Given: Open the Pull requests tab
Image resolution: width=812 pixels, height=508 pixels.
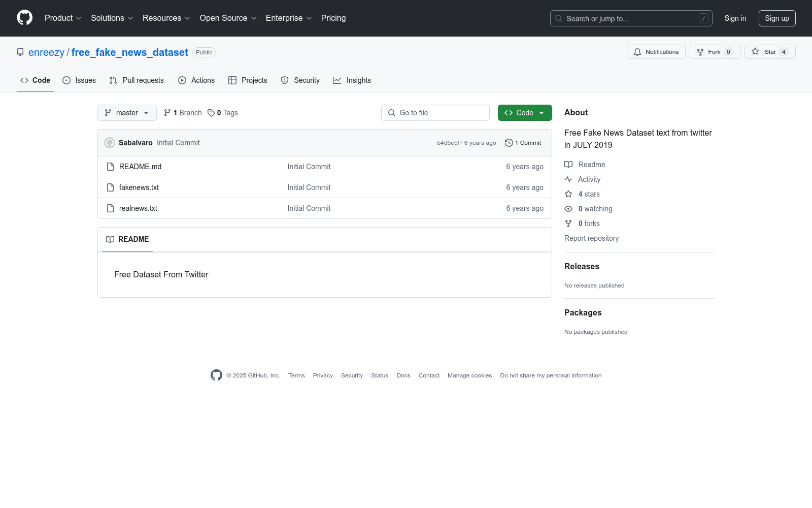Looking at the screenshot, I should tap(137, 80).
